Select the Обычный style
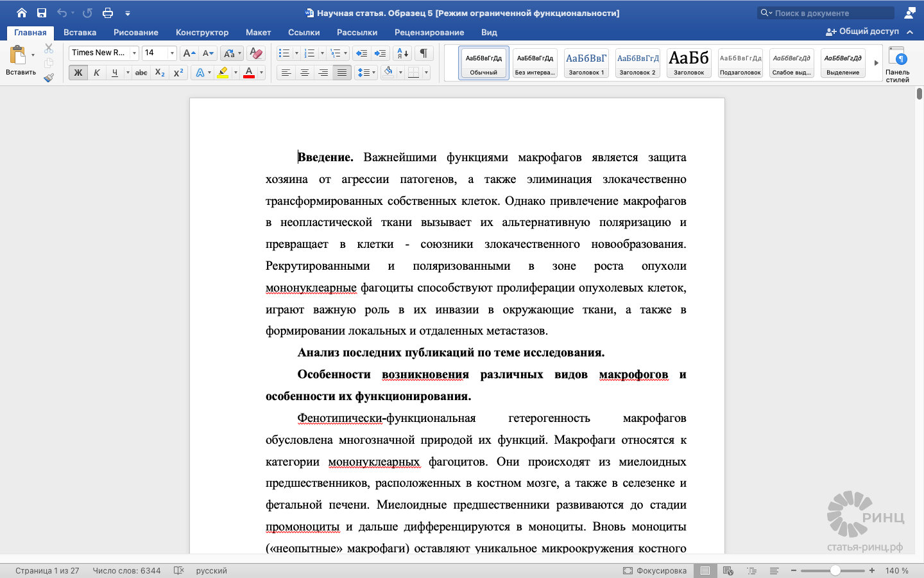Viewport: 924px width, 578px height. point(484,63)
